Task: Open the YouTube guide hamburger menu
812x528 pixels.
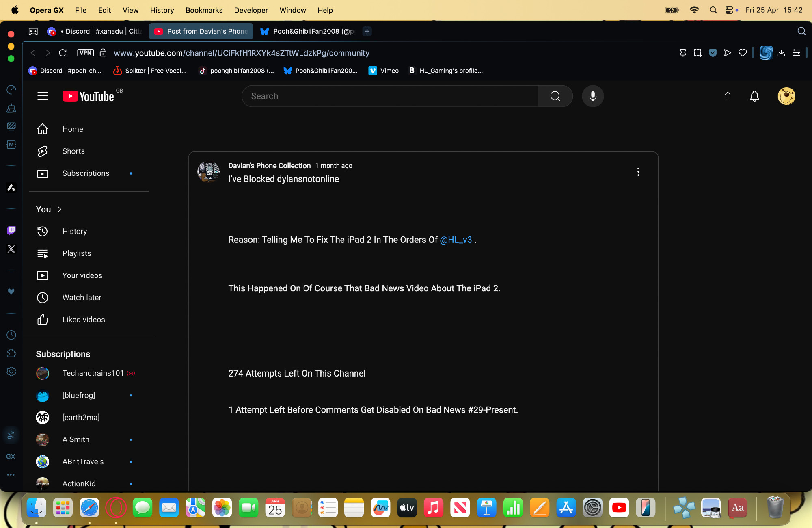Action: point(42,96)
